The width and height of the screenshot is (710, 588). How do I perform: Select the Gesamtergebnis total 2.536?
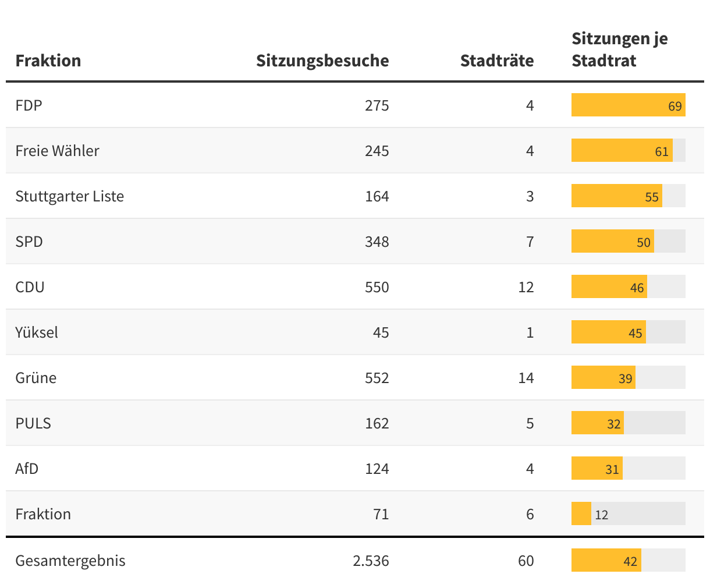(x=371, y=561)
